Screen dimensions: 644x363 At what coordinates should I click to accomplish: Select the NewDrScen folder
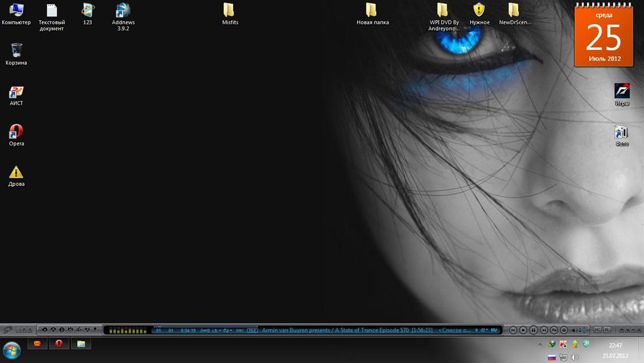click(515, 14)
